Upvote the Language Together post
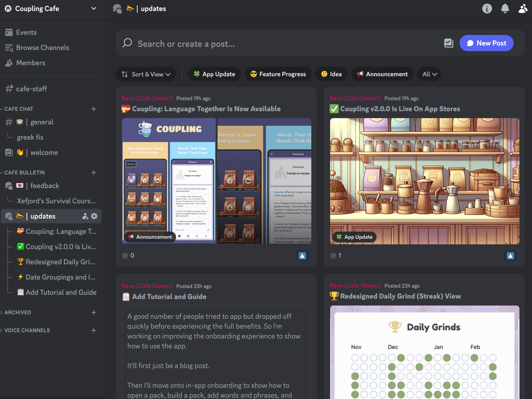 (x=302, y=256)
